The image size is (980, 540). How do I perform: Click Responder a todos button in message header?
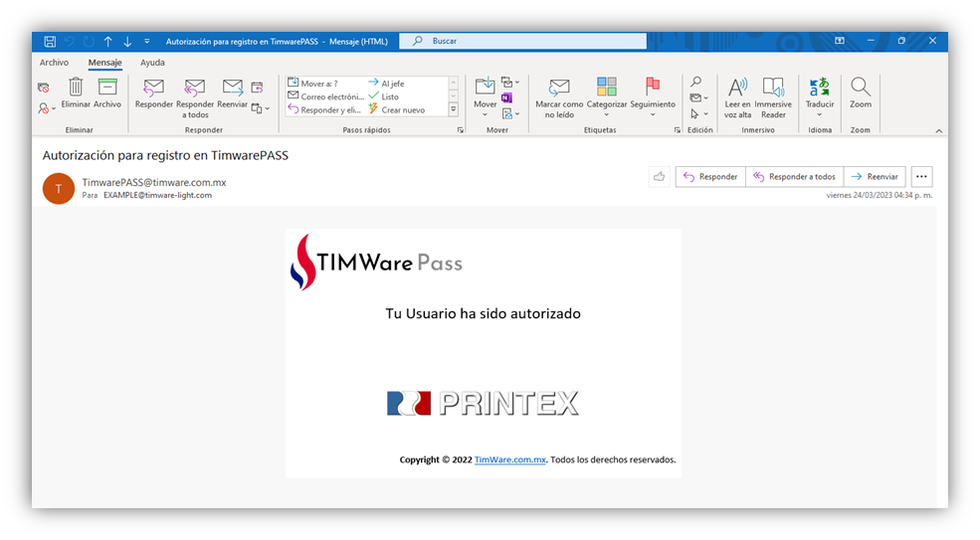(794, 177)
